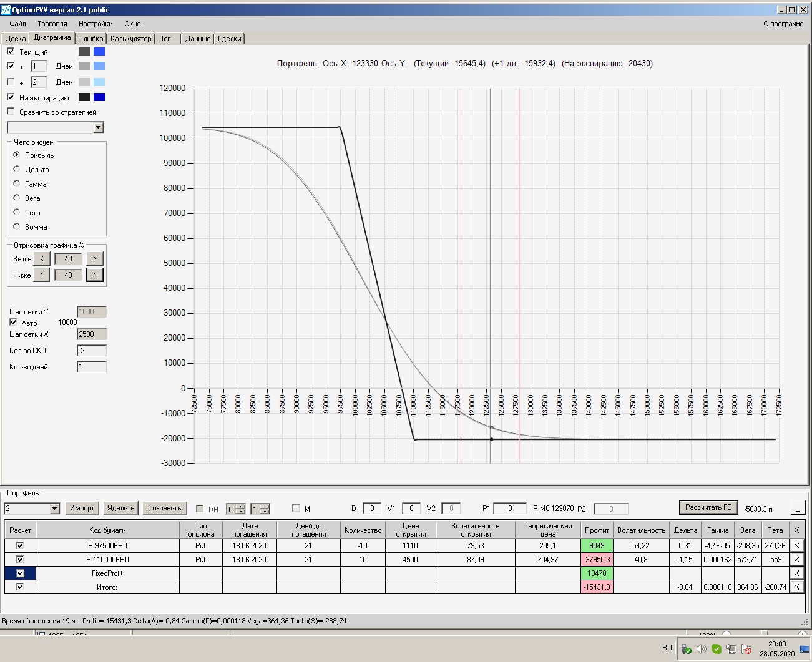
Task: Click the Ниже decrease arrow button
Action: 42,275
